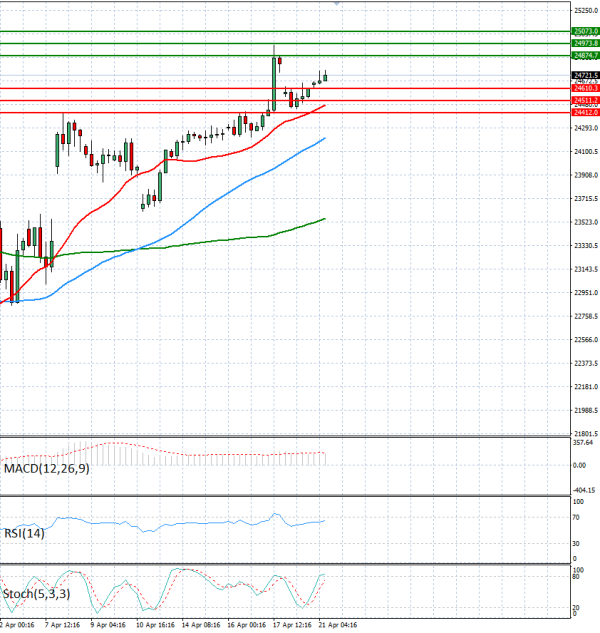The image size is (600, 633).
Task: Click the chart shift triangle marker at top
Action: point(337,4)
